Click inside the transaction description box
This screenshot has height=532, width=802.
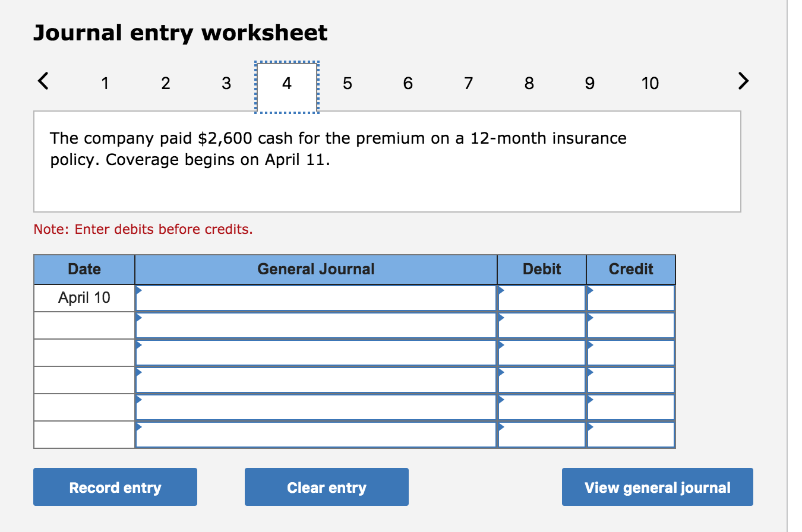(386, 160)
